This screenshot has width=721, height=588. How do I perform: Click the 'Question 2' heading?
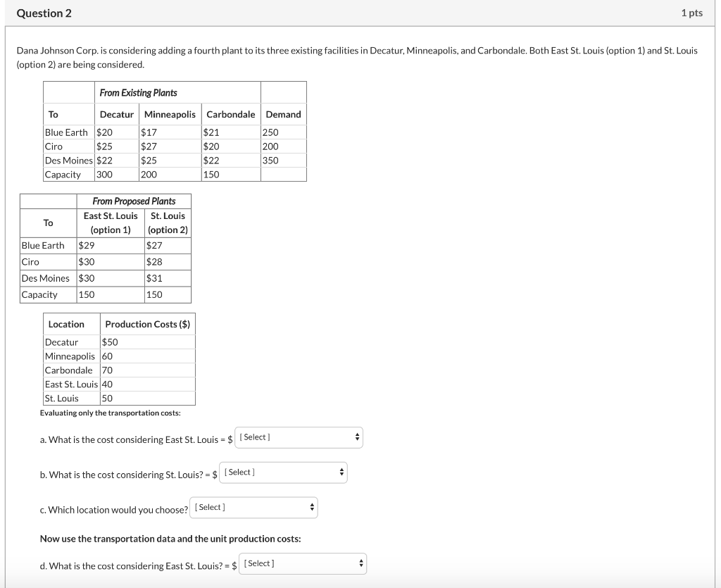point(44,13)
